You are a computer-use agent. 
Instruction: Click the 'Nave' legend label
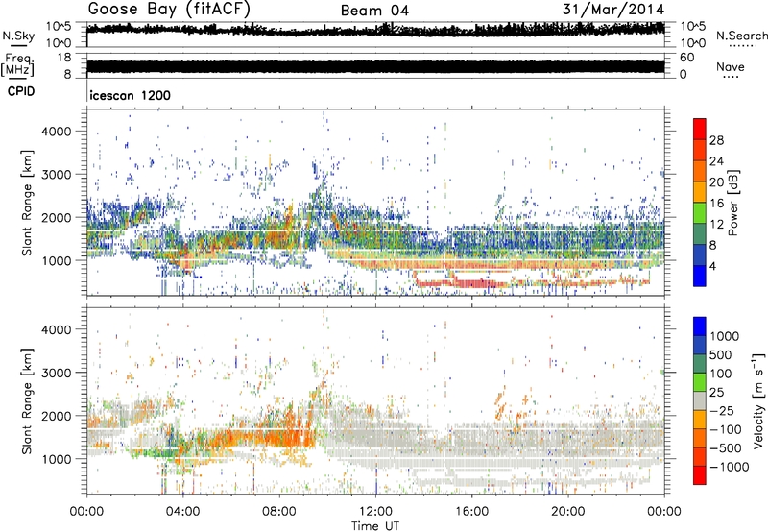coord(731,66)
